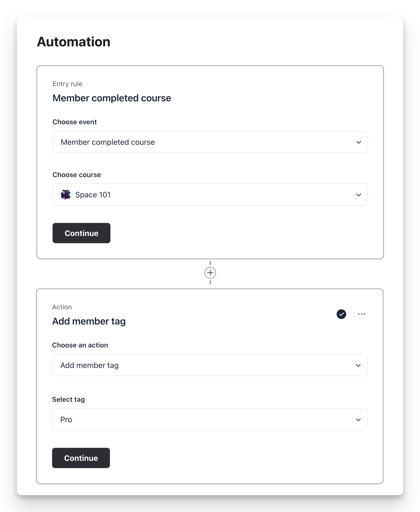Click Continue in the Action card
This screenshot has height=512, width=420.
coord(81,458)
